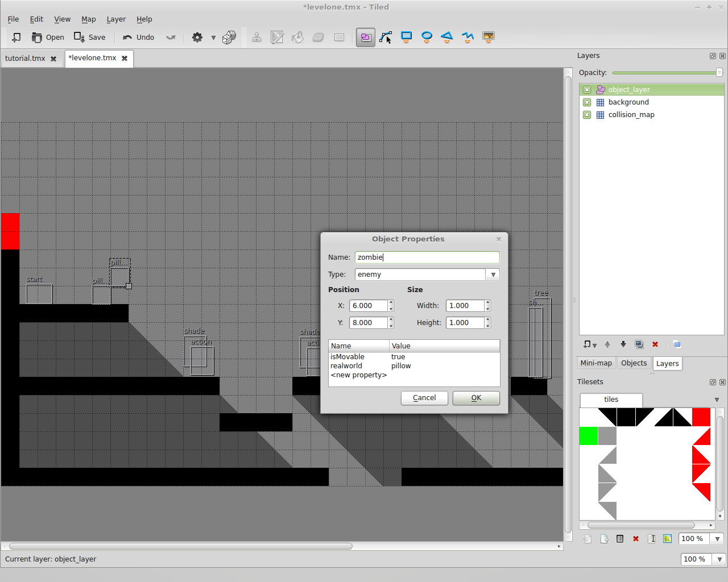
Task: Switch to the Mini-map tab
Action: [596, 363]
